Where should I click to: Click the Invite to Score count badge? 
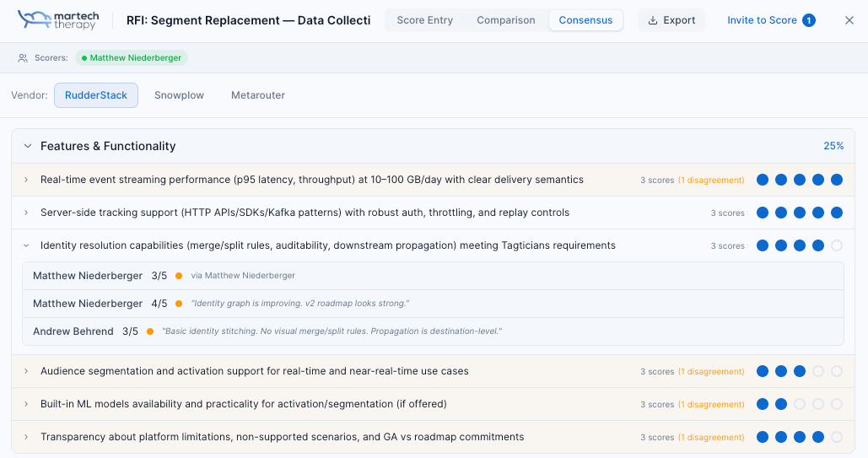coord(808,20)
